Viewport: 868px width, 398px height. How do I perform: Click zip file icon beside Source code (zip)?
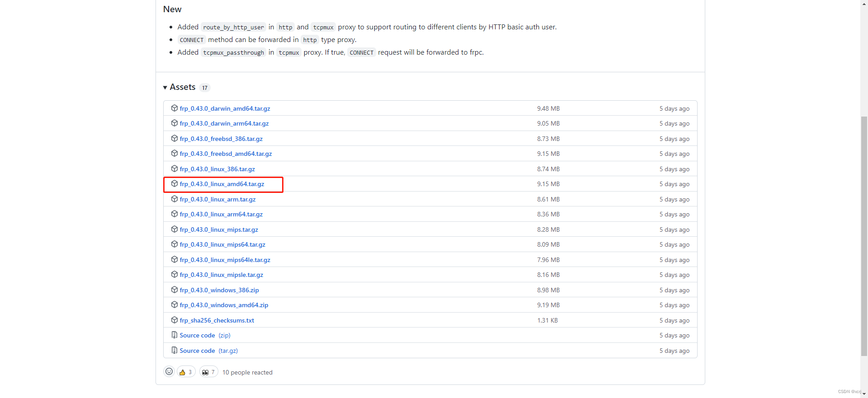click(175, 335)
